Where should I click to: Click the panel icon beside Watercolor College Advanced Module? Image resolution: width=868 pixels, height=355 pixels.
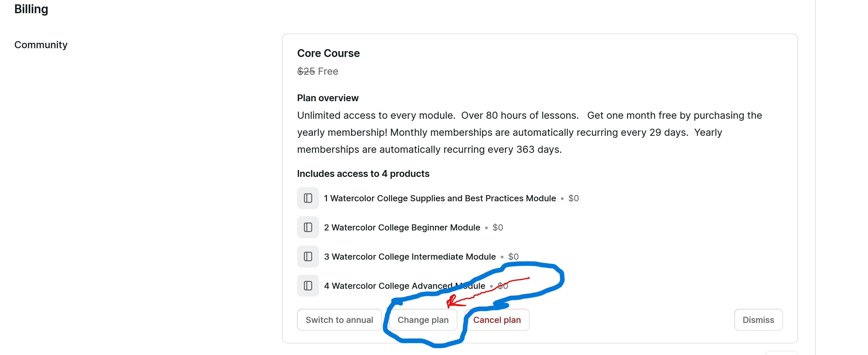(308, 286)
